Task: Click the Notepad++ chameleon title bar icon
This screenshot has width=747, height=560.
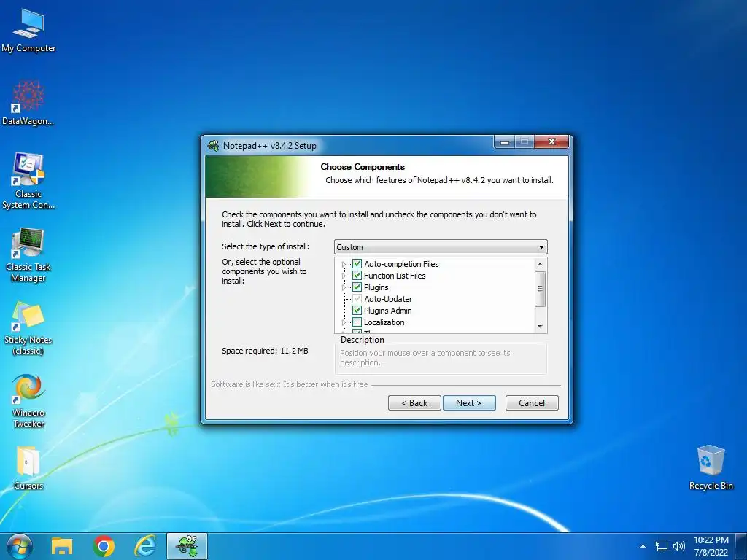Action: (214, 146)
